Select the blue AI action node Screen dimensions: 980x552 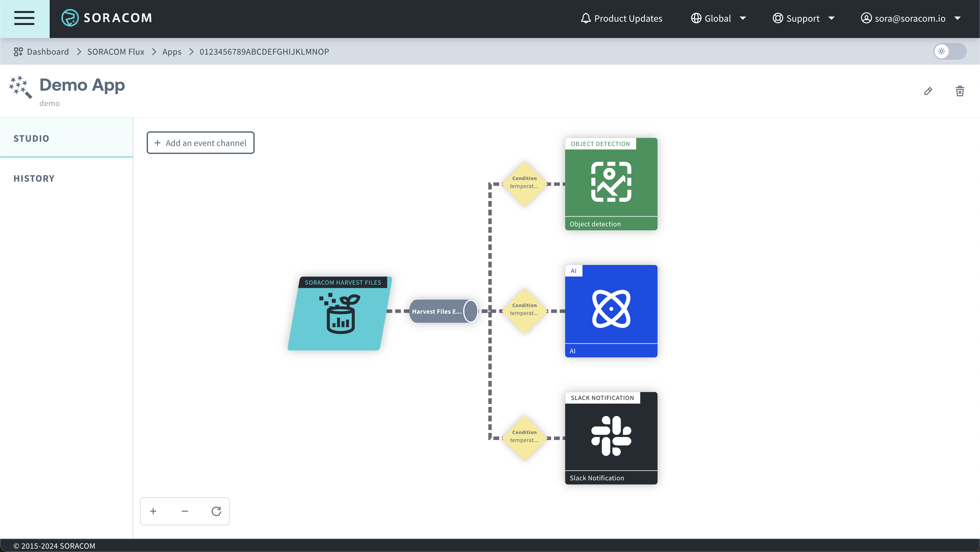click(x=611, y=311)
